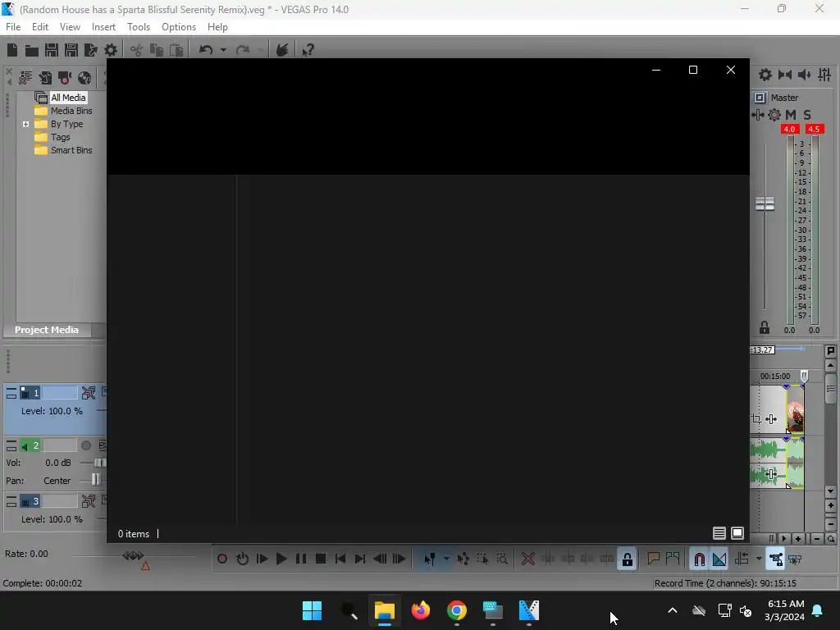Open the View menu

point(70,27)
